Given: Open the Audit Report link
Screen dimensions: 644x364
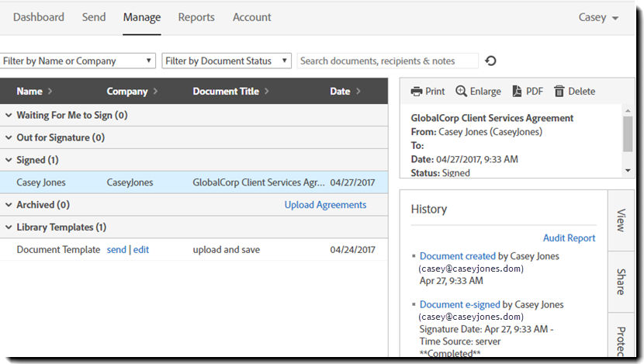Looking at the screenshot, I should [569, 237].
